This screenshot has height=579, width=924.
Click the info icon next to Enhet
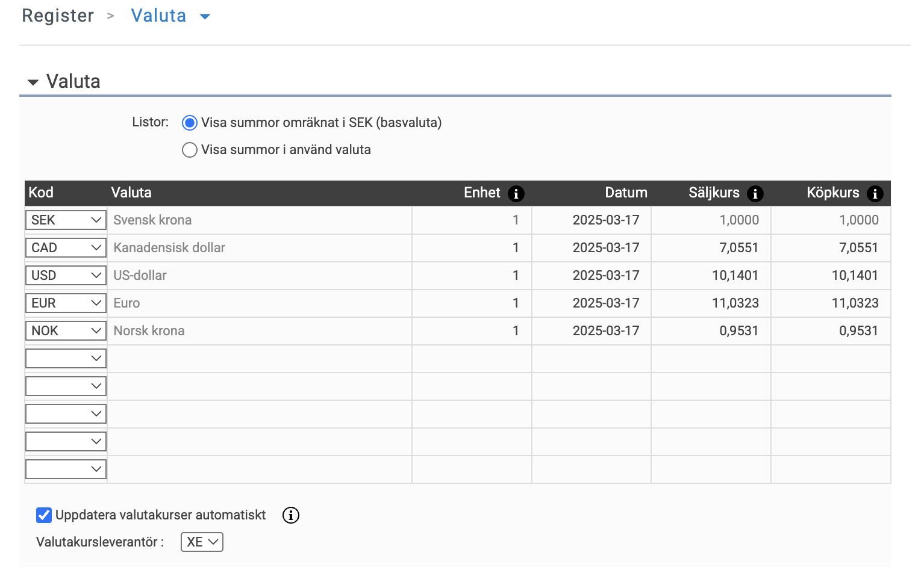(x=516, y=194)
